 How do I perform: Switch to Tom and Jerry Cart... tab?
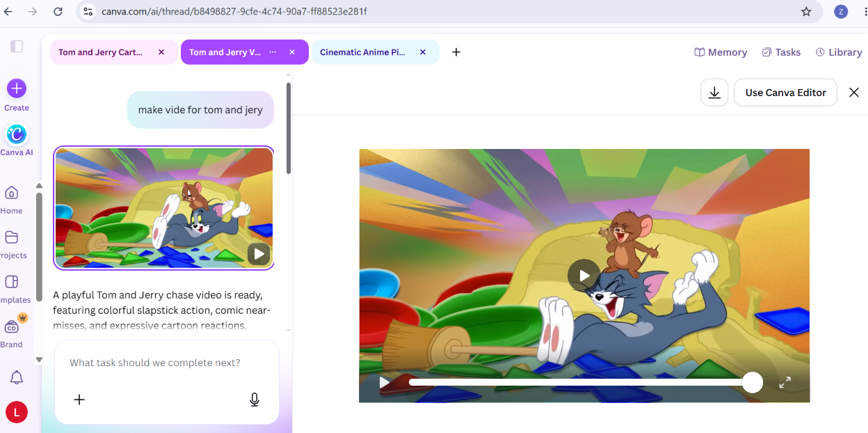click(x=101, y=52)
